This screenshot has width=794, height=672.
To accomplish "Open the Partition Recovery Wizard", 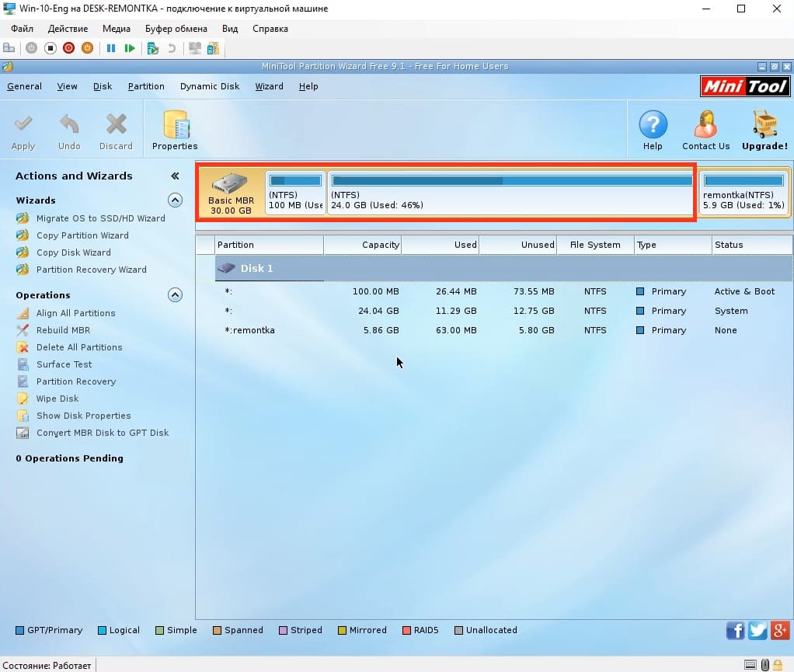I will (x=92, y=270).
